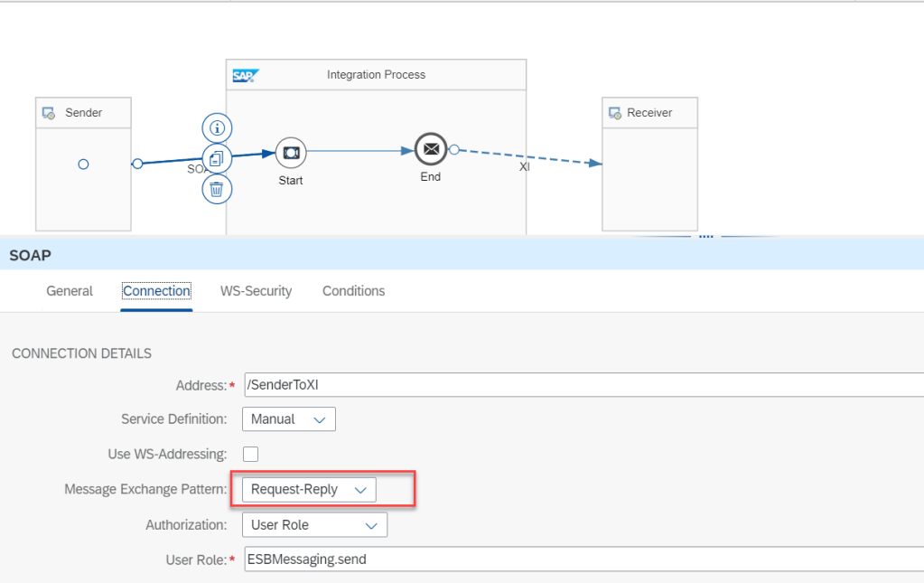Open the Service Definition dropdown
The height and width of the screenshot is (583, 924).
tap(289, 419)
